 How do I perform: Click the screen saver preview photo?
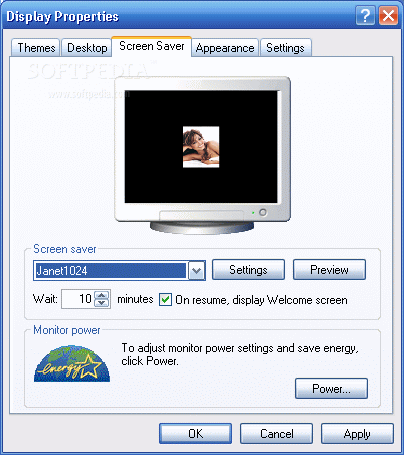tap(201, 147)
